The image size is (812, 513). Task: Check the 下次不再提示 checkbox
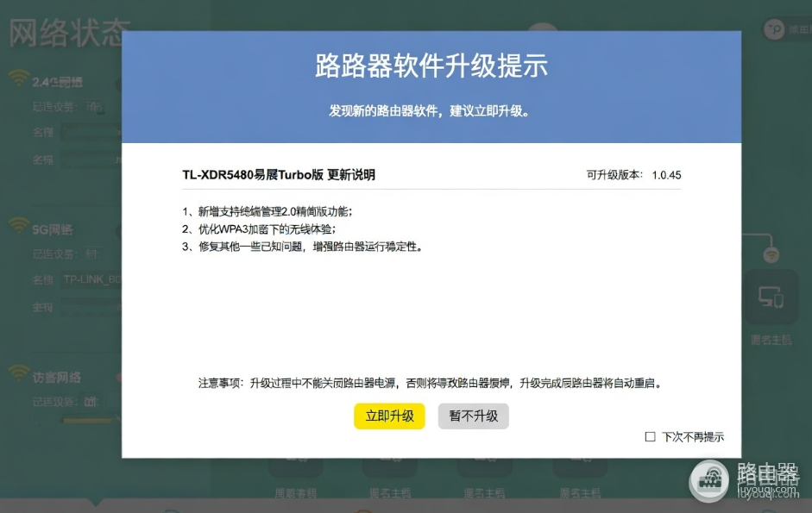click(650, 437)
